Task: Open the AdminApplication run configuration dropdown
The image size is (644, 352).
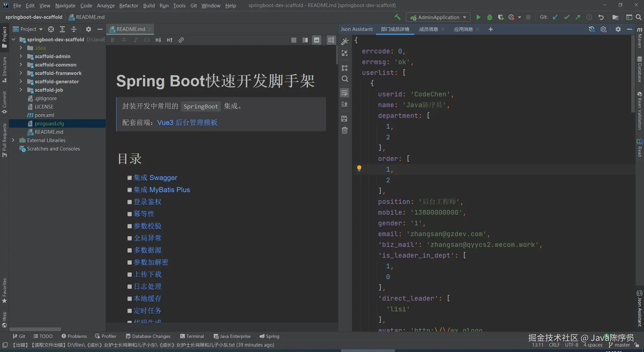Action: [438, 17]
